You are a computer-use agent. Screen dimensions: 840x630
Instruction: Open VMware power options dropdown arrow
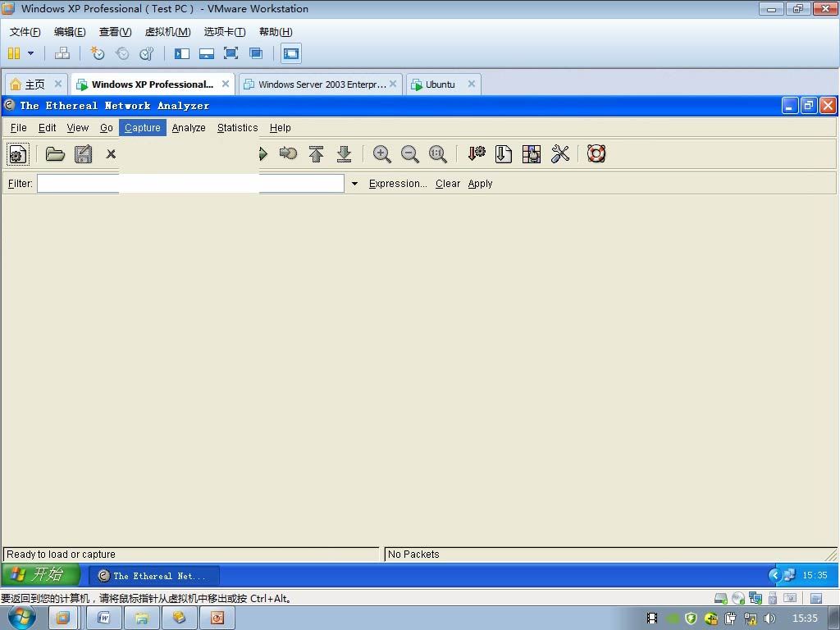pyautogui.click(x=30, y=53)
